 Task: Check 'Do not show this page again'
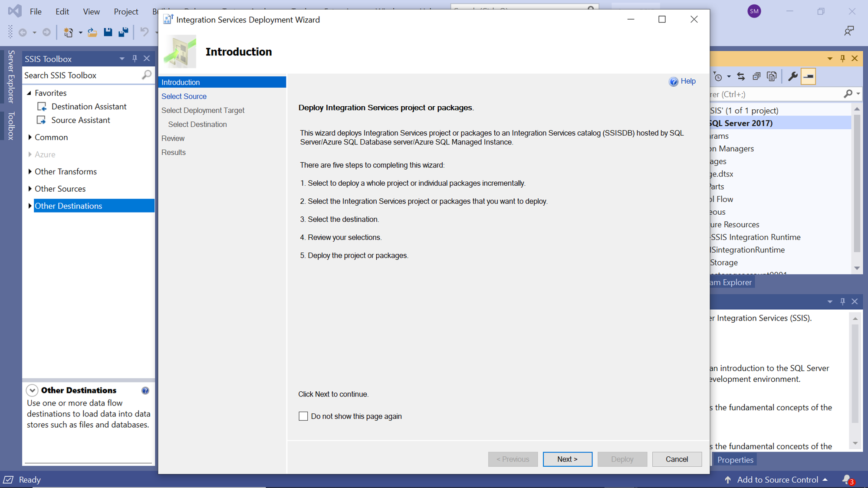click(303, 416)
